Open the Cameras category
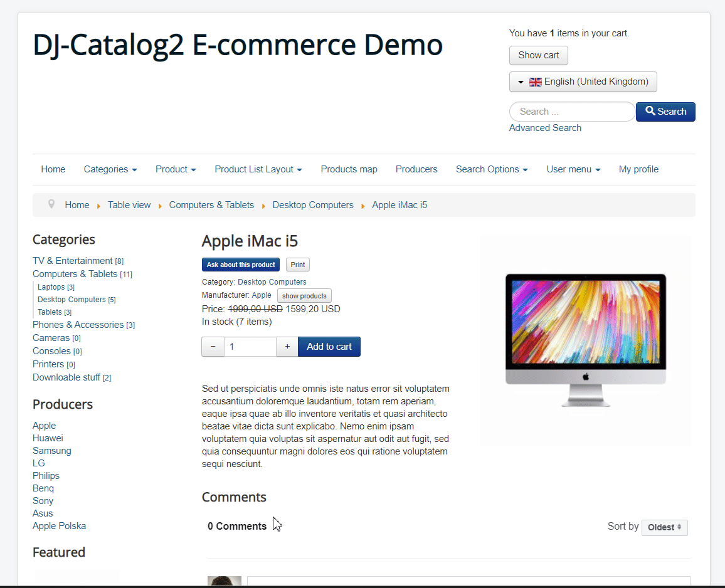The image size is (725, 588). [51, 338]
